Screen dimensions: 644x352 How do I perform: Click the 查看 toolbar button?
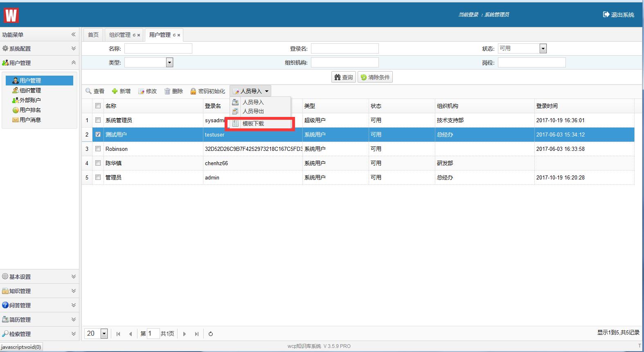pyautogui.click(x=95, y=91)
